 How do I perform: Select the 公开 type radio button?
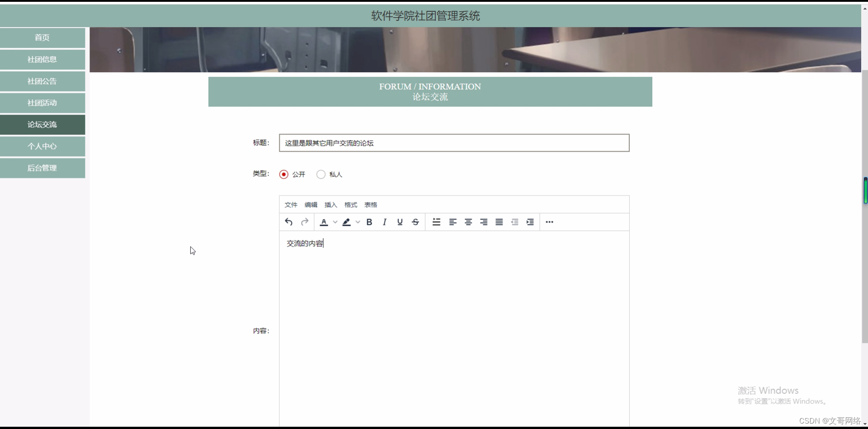pos(283,174)
